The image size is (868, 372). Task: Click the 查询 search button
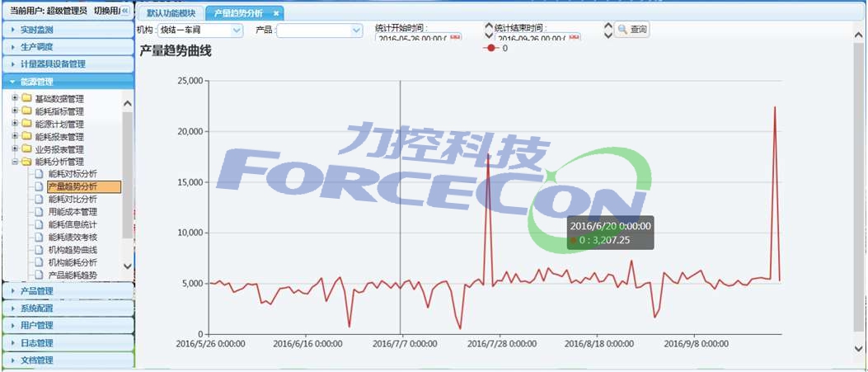632,30
